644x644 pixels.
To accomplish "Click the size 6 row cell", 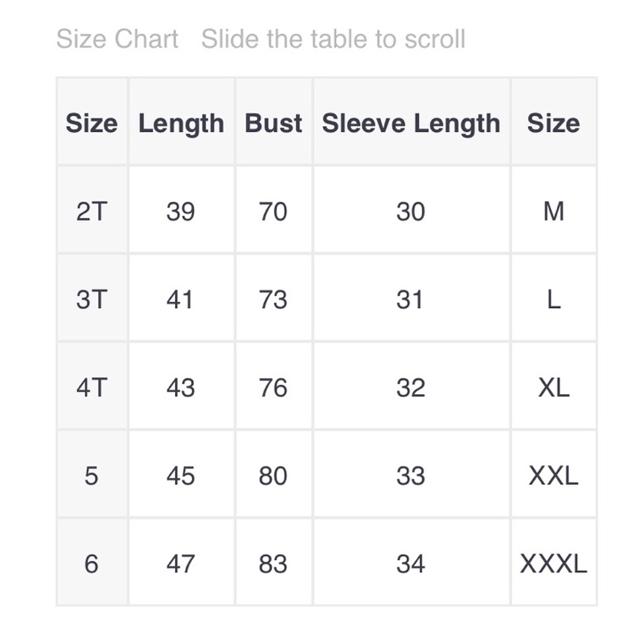I will [x=91, y=564].
